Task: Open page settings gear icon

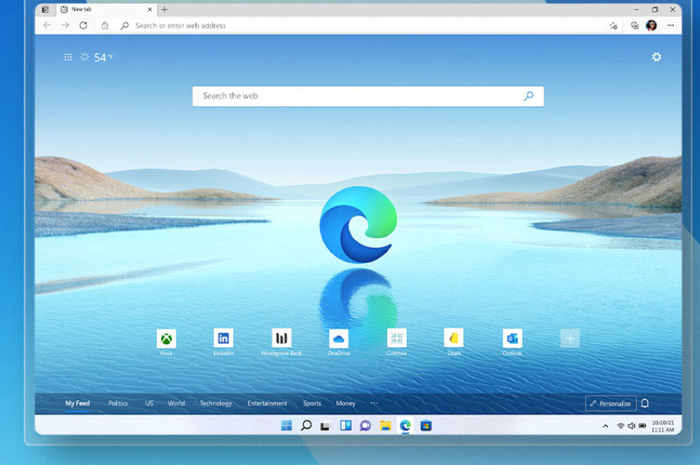Action: (656, 57)
